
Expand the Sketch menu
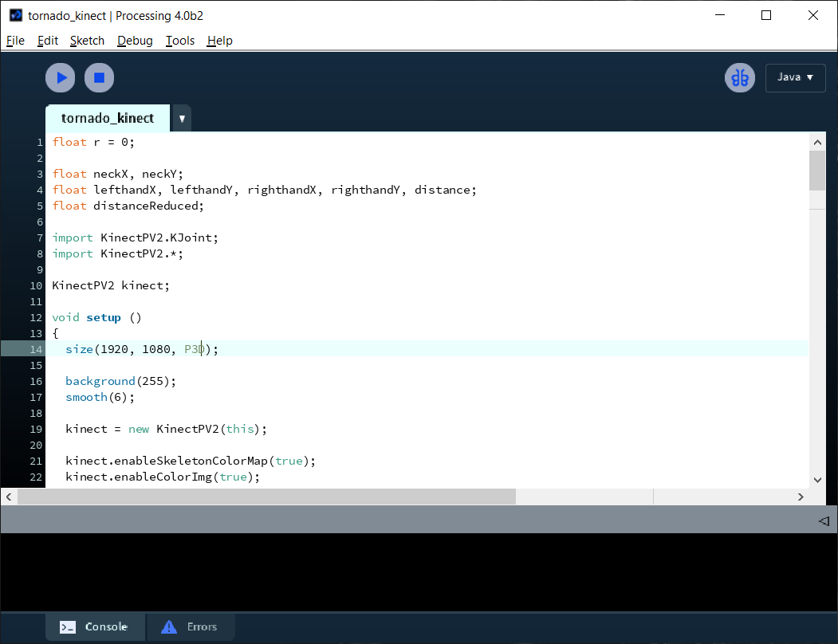click(x=87, y=40)
